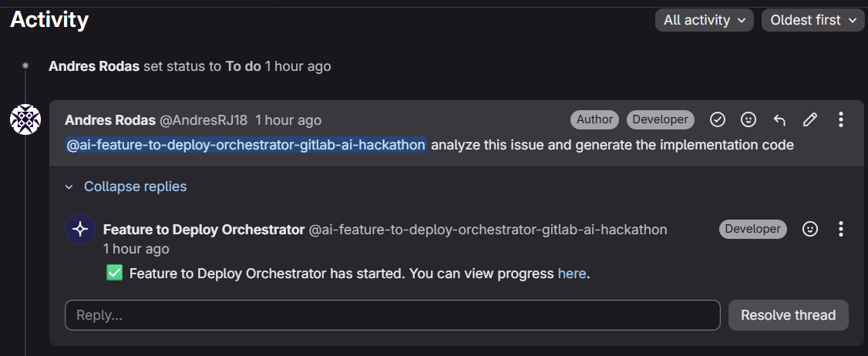Open Andres Rodas profile from comment header
The image size is (868, 356).
tap(109, 120)
